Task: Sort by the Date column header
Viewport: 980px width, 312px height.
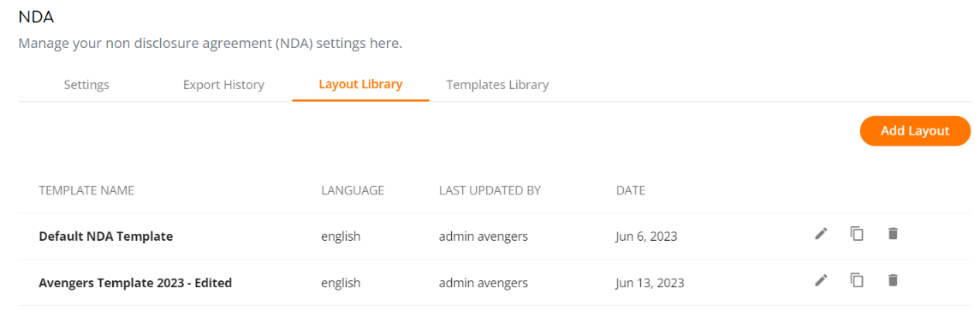Action: pos(631,190)
